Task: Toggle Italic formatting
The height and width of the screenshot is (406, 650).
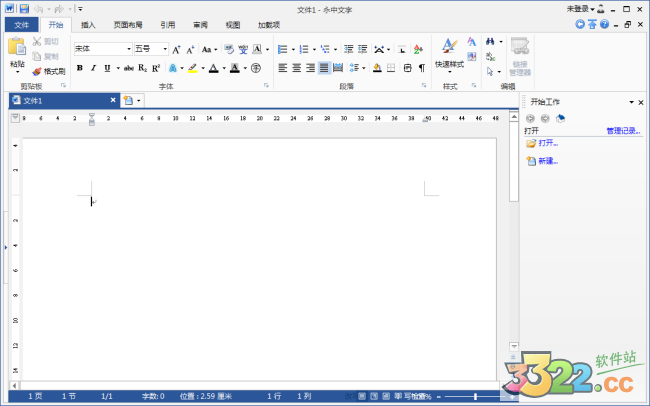Action: (x=93, y=68)
